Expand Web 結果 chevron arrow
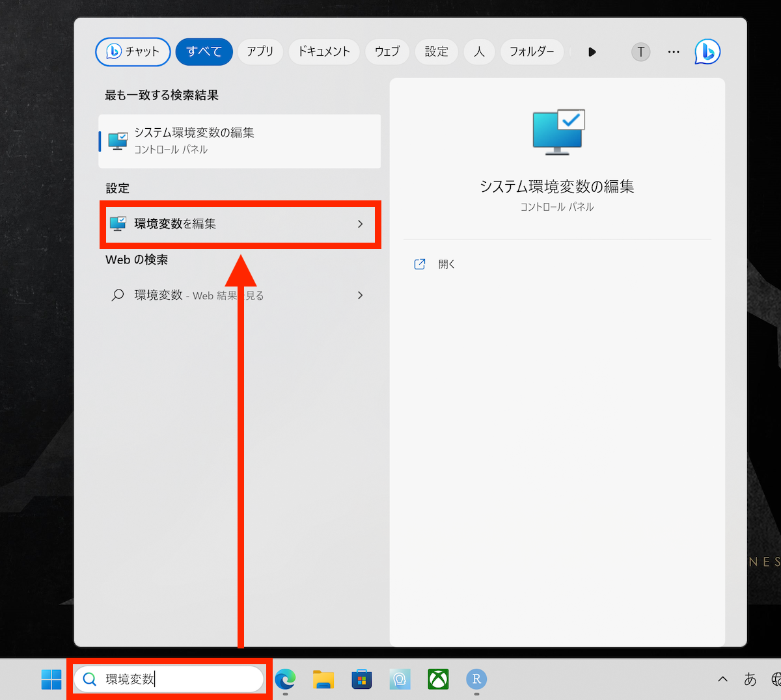 click(x=361, y=295)
